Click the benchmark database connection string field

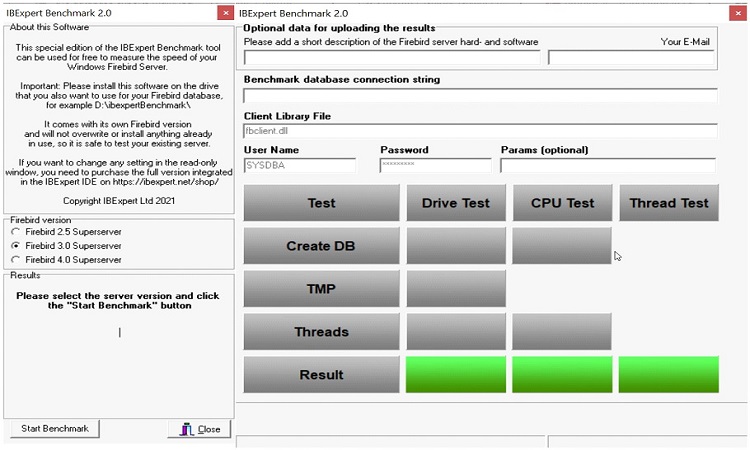tap(480, 96)
